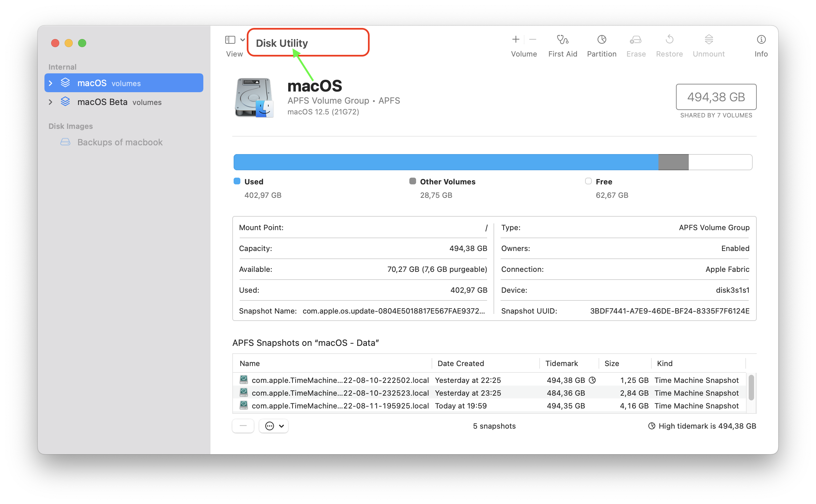Click the Used legend swatch
The width and height of the screenshot is (816, 504).
coord(237,181)
